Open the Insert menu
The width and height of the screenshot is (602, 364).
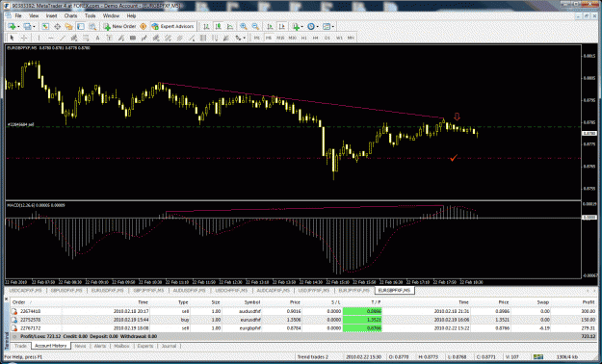point(51,15)
